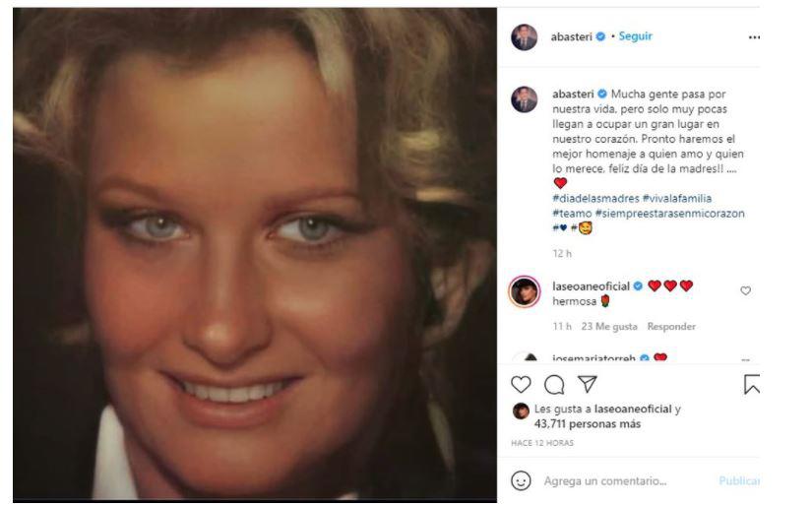The height and width of the screenshot is (506, 812).
Task: Click the woman's portrait photo
Action: tap(255, 255)
